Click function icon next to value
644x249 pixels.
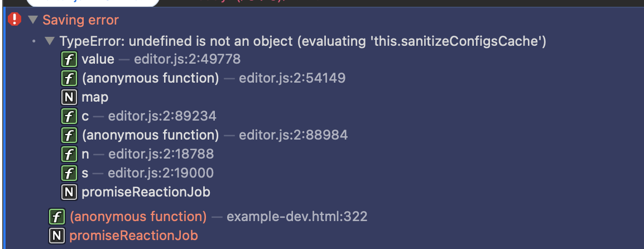click(69, 60)
